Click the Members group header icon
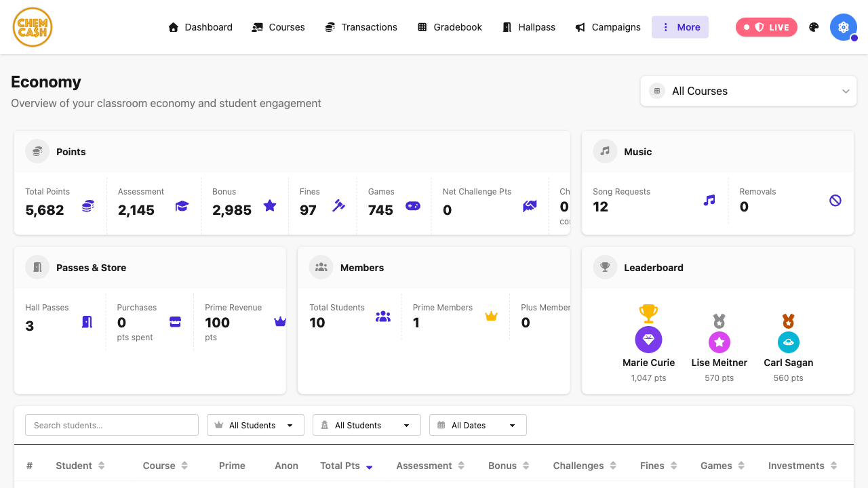Image resolution: width=868 pixels, height=488 pixels. coord(321,267)
